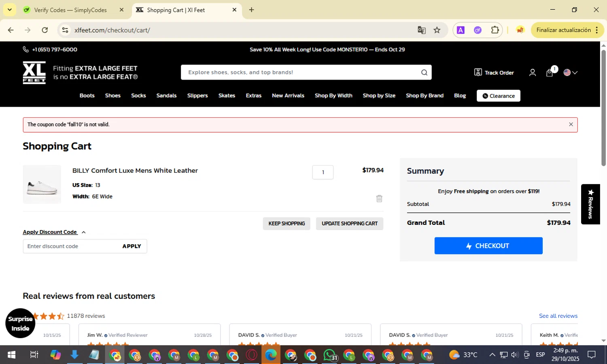This screenshot has height=364, width=607.
Task: Click UPDATE SHOPPING CART button
Action: click(x=350, y=224)
